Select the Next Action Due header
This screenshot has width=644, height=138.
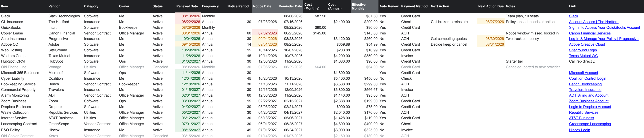491,6
